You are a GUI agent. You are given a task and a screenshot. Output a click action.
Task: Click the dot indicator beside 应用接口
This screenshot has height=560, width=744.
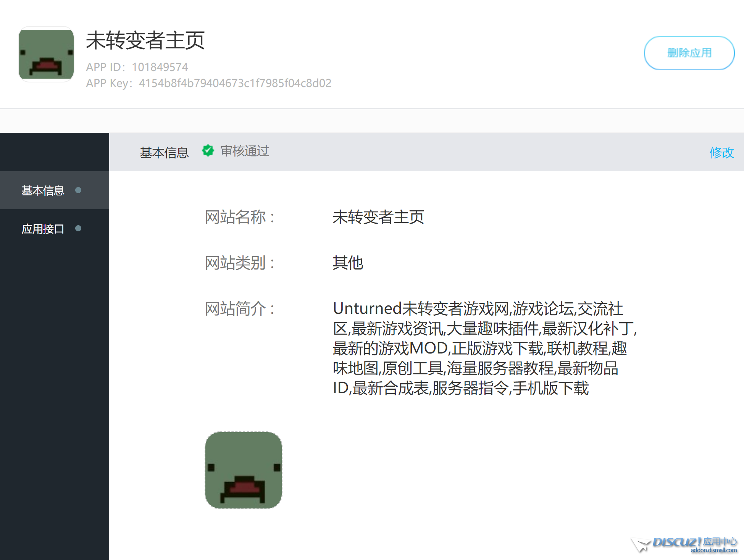tap(78, 228)
